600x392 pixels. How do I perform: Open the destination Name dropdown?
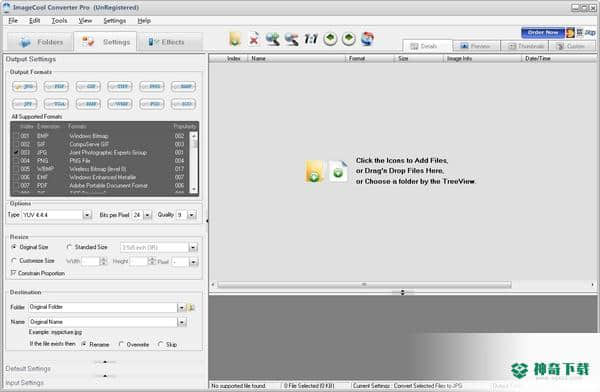pos(182,322)
